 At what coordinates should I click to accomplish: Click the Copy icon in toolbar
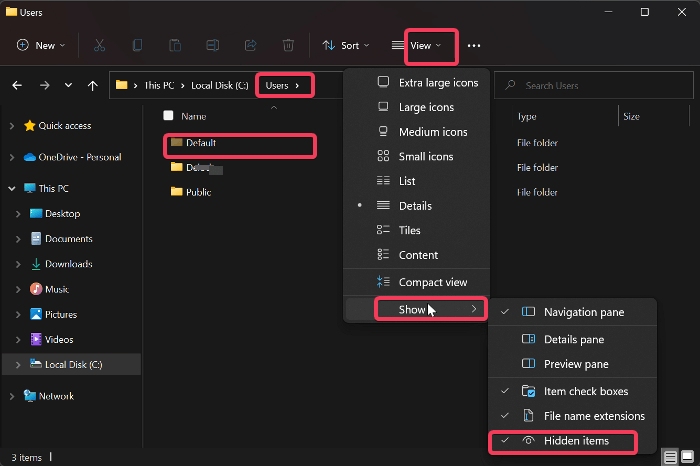pyautogui.click(x=137, y=45)
